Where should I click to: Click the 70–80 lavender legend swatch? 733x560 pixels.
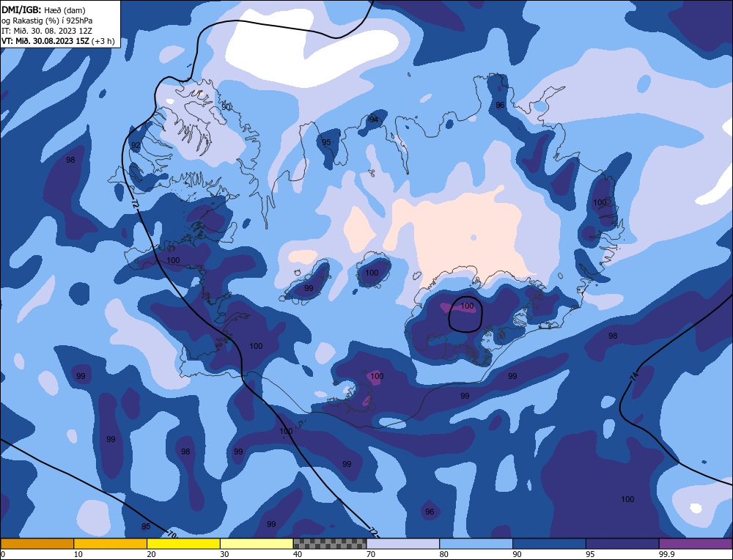(403, 543)
